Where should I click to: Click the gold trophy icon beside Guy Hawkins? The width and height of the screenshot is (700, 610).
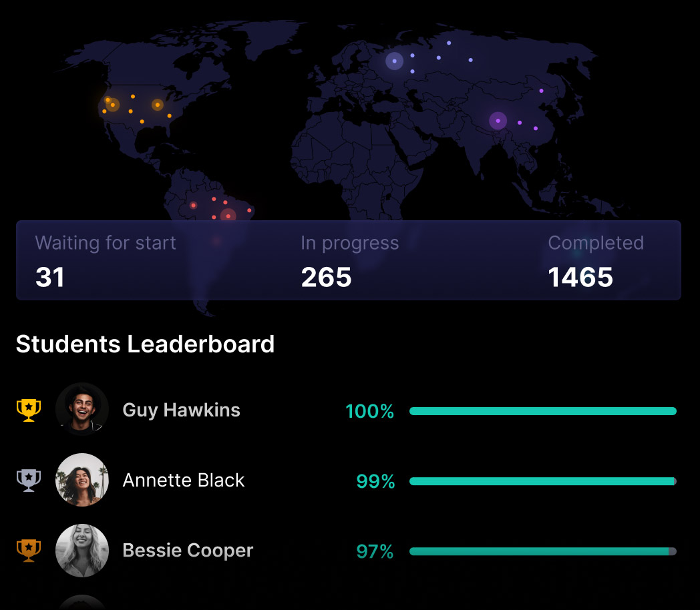(29, 410)
